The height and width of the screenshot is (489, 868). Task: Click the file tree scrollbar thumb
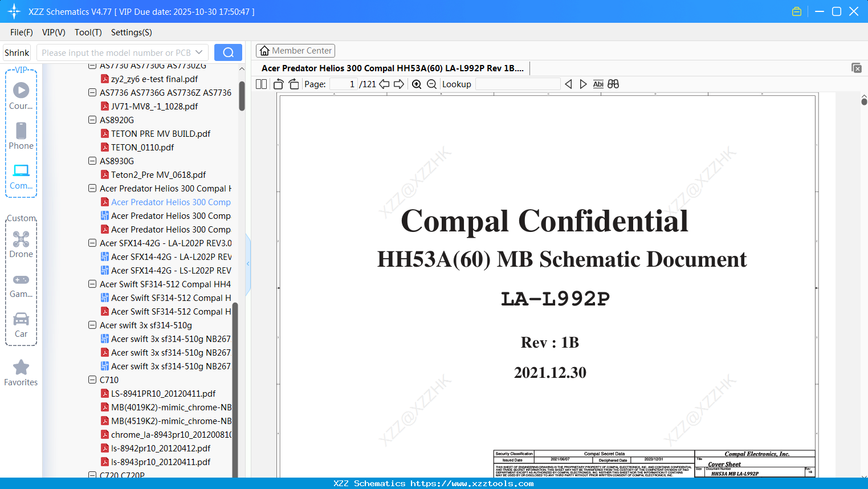242,96
